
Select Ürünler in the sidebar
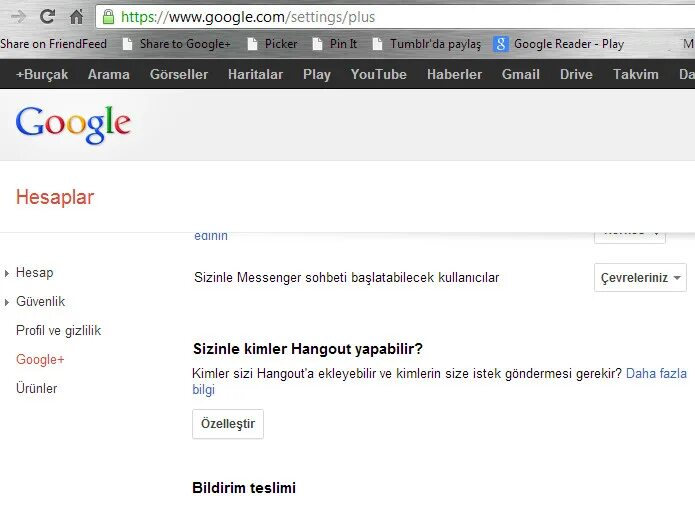(x=36, y=388)
